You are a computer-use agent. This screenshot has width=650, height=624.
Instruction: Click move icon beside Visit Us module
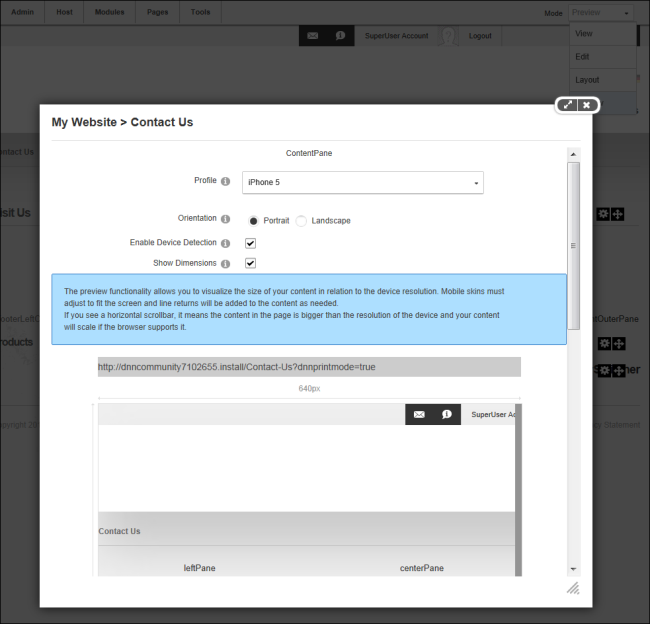(x=617, y=214)
